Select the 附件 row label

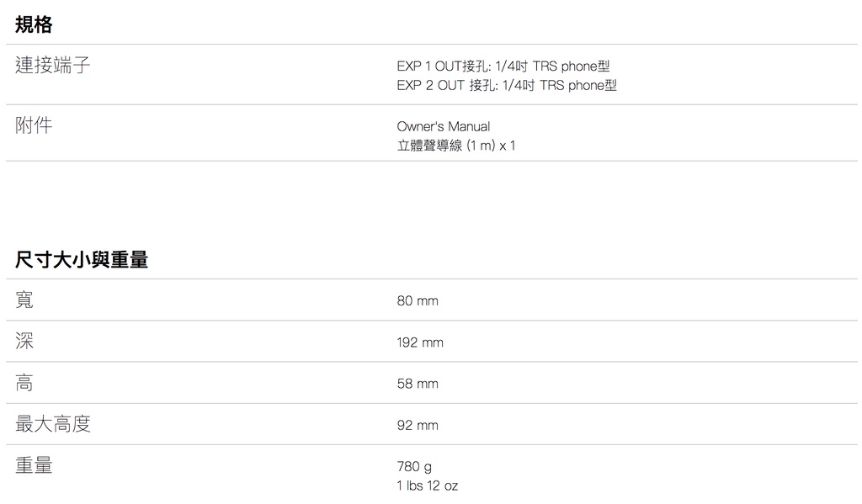34,125
